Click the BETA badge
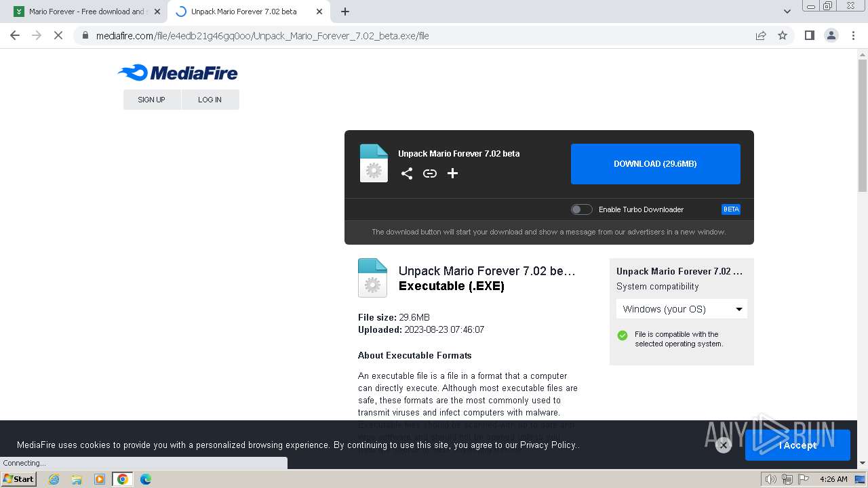The width and height of the screenshot is (868, 488). 731,209
